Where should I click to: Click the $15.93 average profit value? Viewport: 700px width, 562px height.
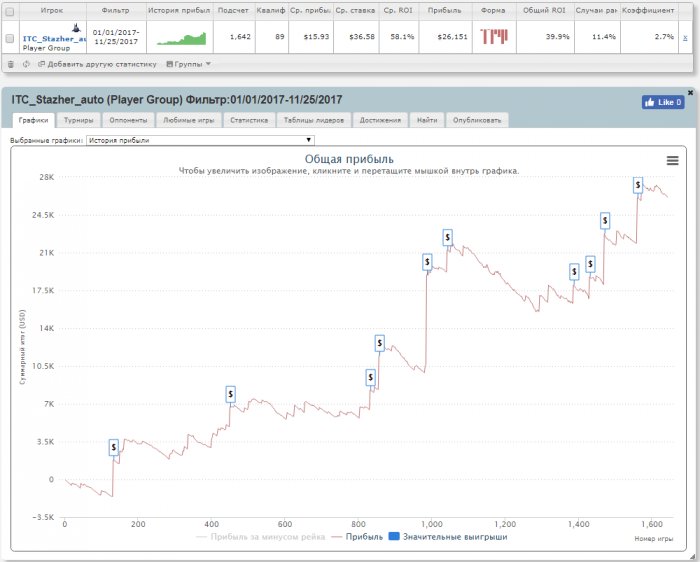point(316,37)
